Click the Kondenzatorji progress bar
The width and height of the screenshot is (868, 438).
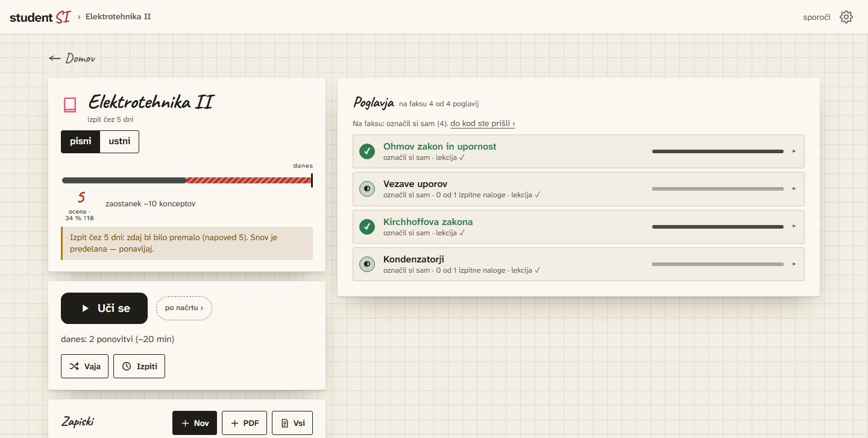[x=718, y=264]
